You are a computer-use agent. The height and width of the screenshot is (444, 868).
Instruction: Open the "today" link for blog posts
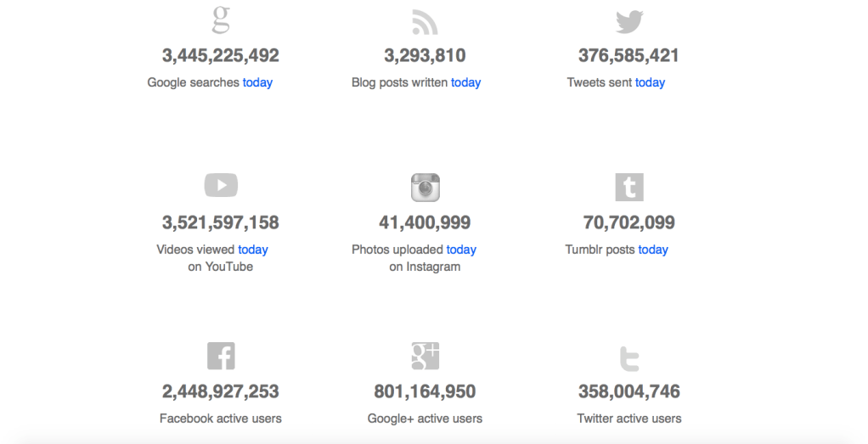pyautogui.click(x=465, y=82)
